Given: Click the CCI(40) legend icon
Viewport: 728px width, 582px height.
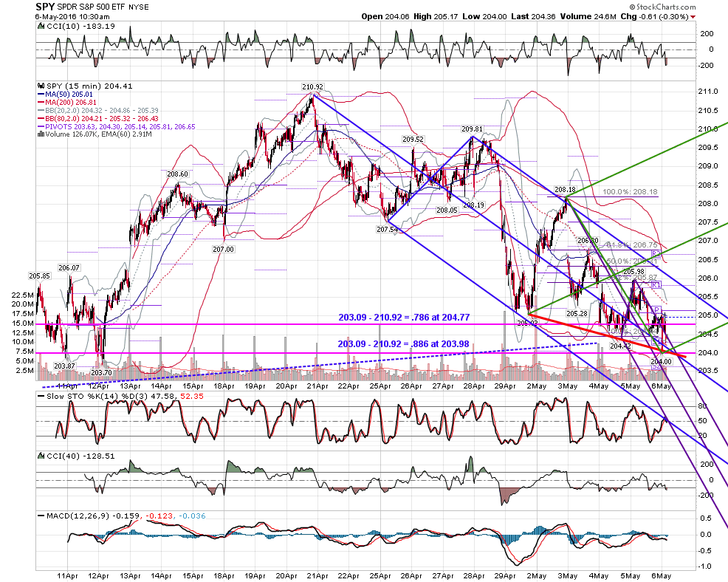Looking at the screenshot, I should pyautogui.click(x=41, y=456).
